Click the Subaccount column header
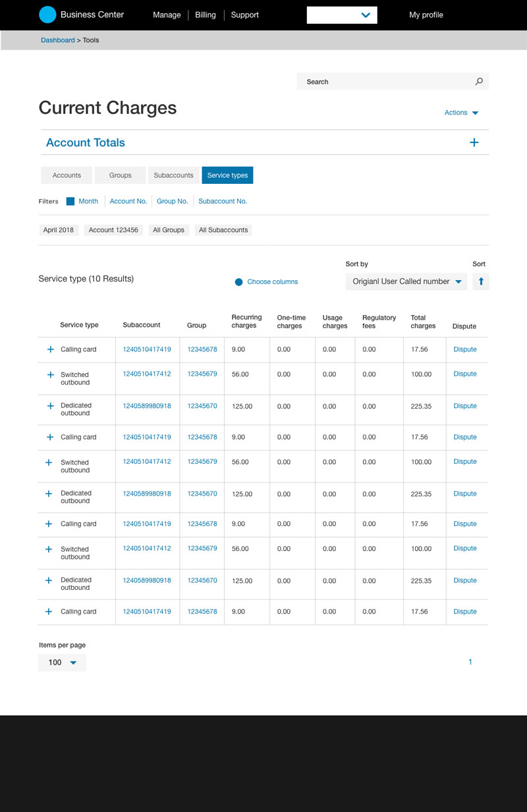Screen dimensions: 527x812 point(142,325)
